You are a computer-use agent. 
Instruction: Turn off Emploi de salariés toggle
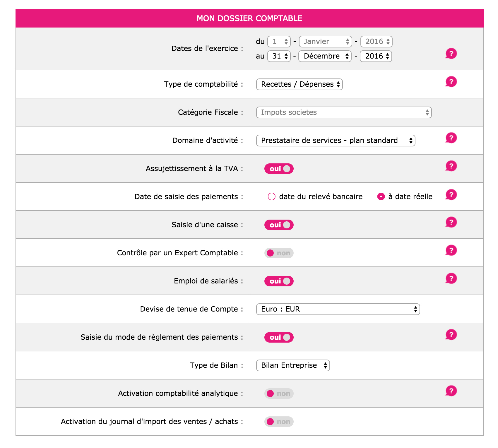[x=279, y=281]
